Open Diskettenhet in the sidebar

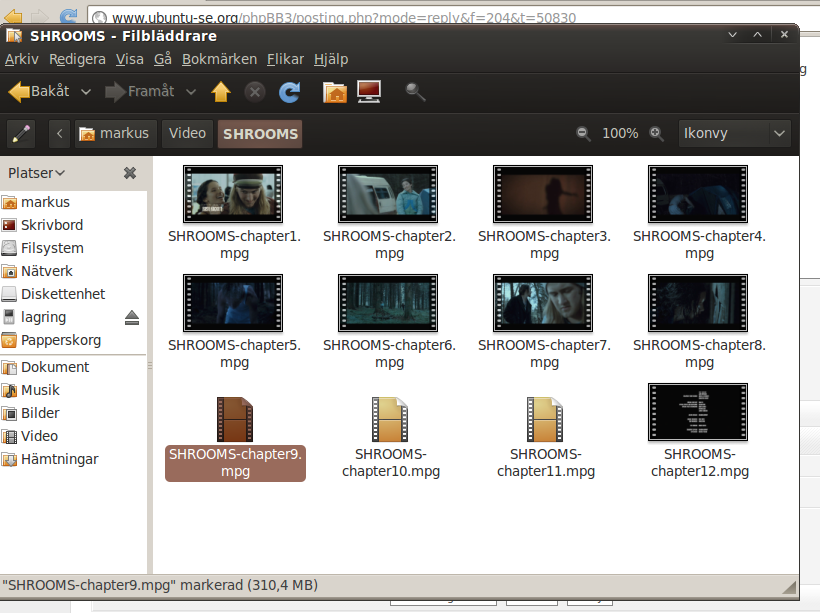click(73, 294)
